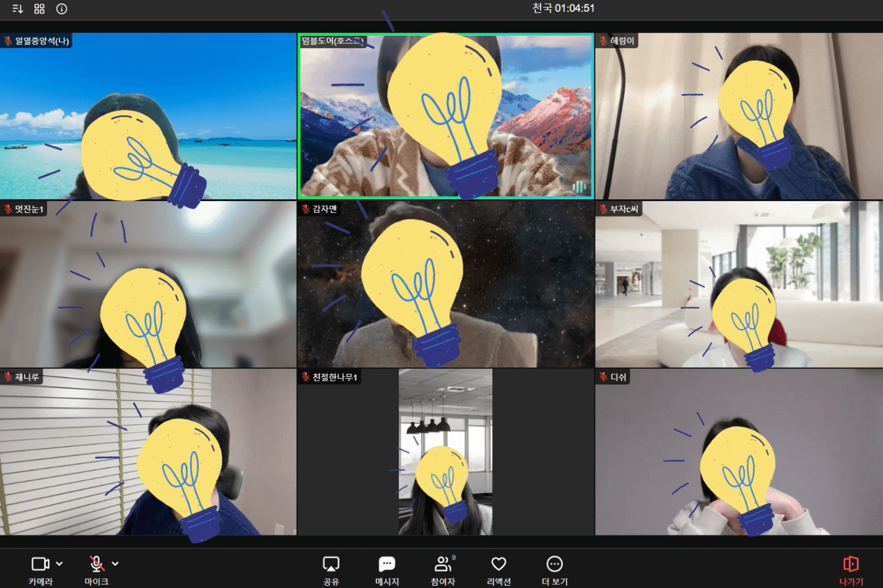This screenshot has height=588, width=883.
Task: Select the 일열중앙석(나) beach video tile
Action: [148, 116]
